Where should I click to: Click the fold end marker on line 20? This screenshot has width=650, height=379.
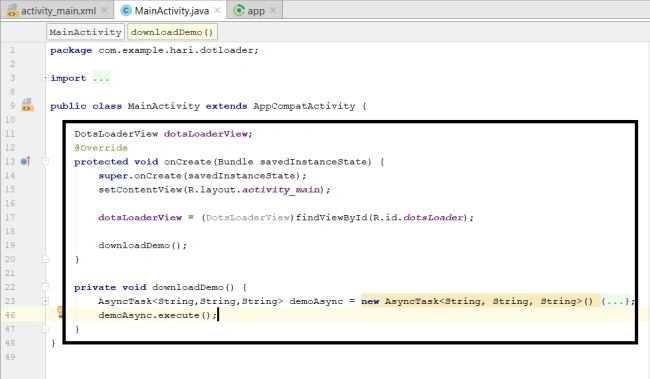pos(46,259)
